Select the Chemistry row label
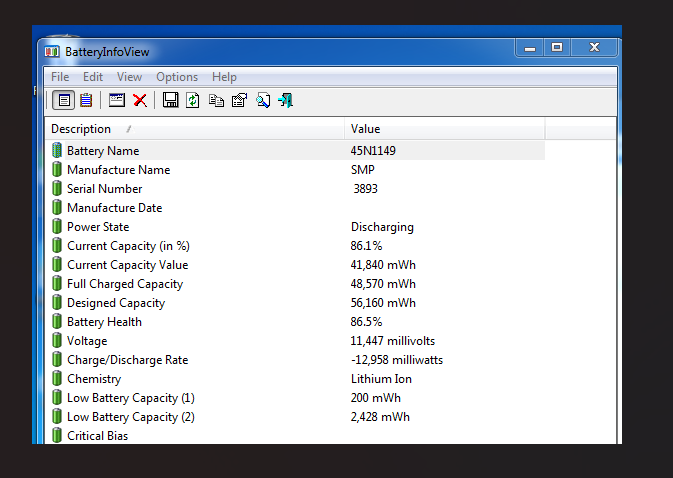This screenshot has width=673, height=478. 94,379
